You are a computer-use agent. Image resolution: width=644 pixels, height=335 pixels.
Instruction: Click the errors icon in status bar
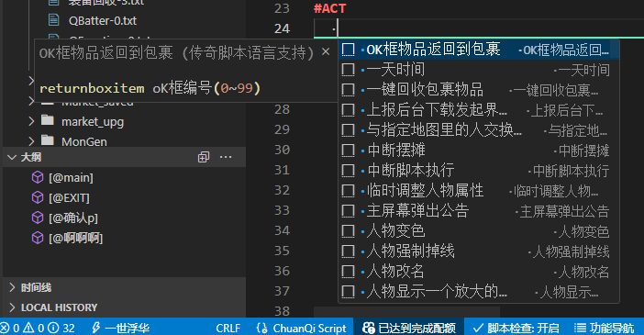(x=5, y=328)
